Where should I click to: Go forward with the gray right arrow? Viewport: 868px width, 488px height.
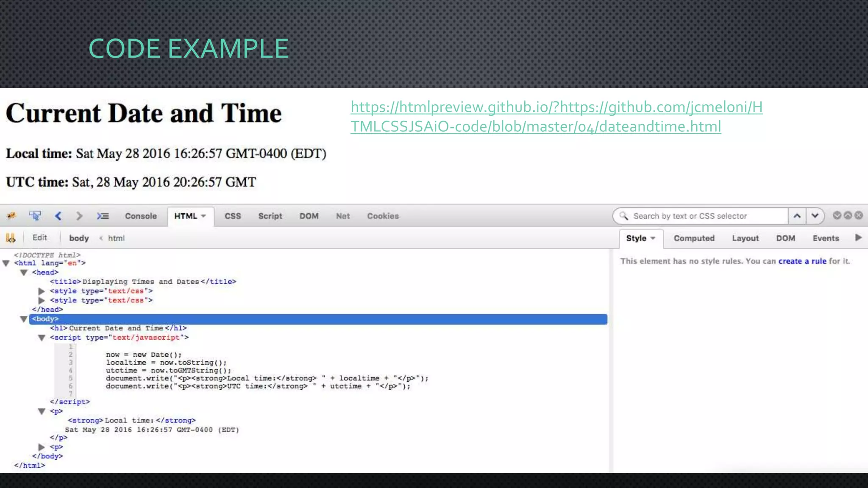pyautogui.click(x=79, y=216)
